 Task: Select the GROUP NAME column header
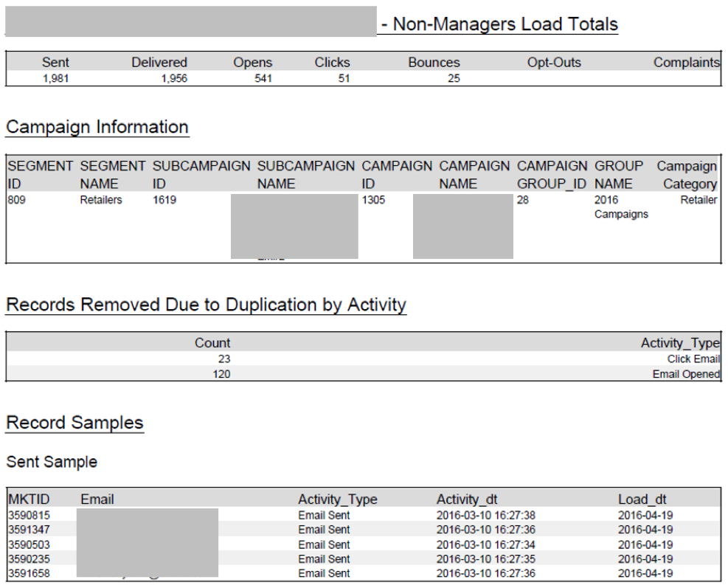click(x=619, y=175)
